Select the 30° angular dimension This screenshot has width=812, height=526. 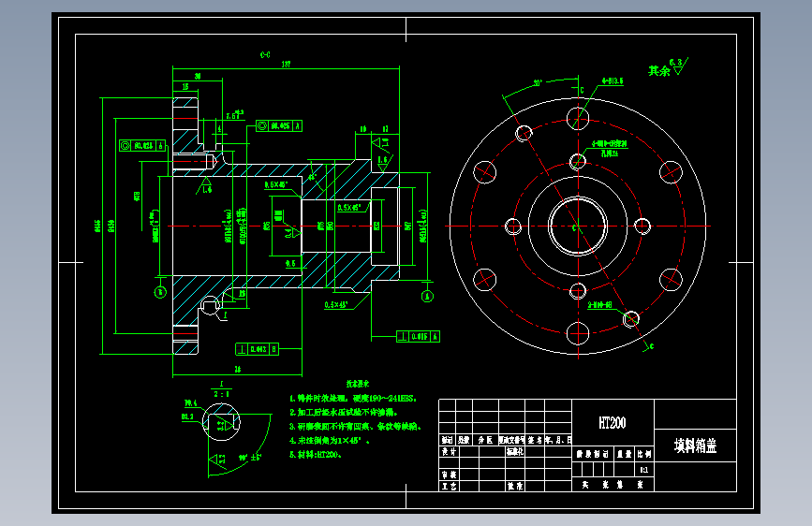(x=538, y=83)
